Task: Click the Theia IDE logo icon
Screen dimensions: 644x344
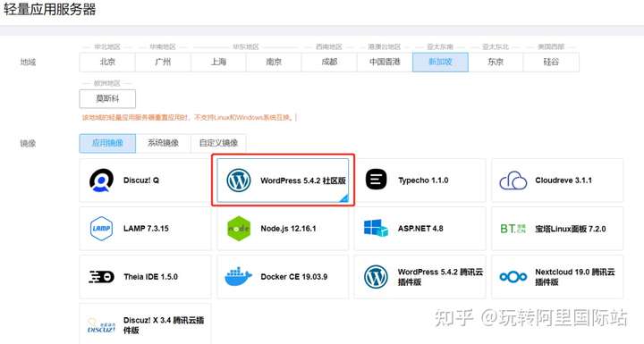Action: (x=101, y=277)
